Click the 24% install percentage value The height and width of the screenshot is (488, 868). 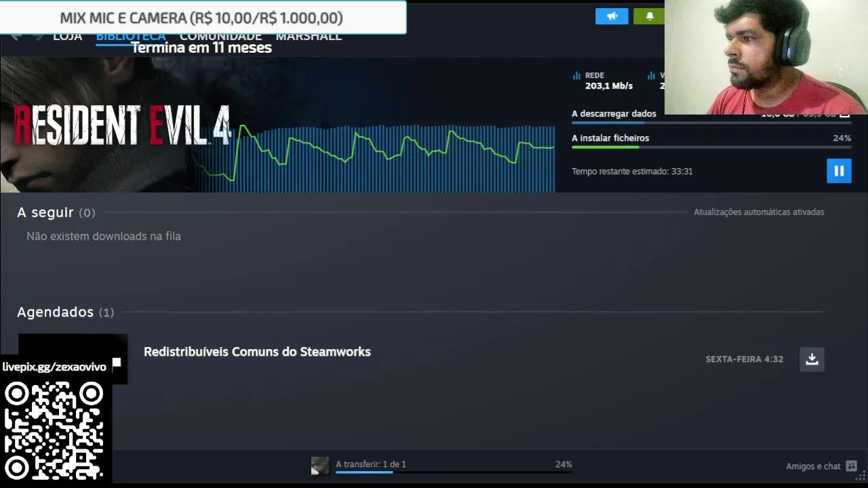coord(842,138)
